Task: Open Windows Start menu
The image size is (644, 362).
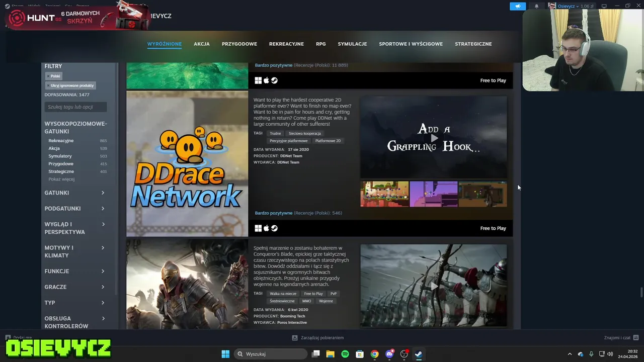Action: [x=225, y=354]
